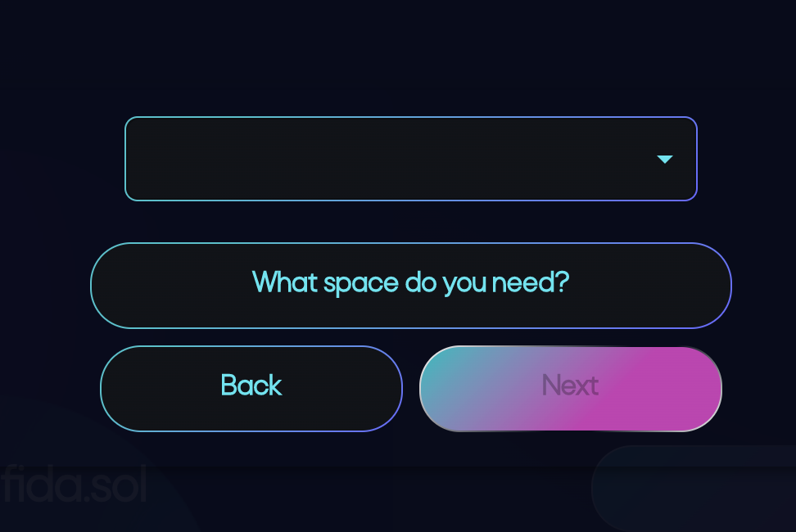Open the empty dropdown select box

pyautogui.click(x=410, y=159)
